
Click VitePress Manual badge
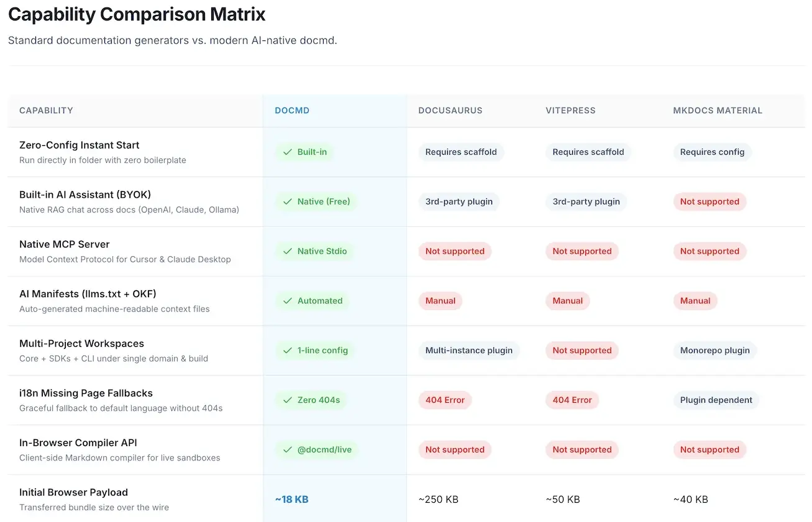click(x=568, y=301)
